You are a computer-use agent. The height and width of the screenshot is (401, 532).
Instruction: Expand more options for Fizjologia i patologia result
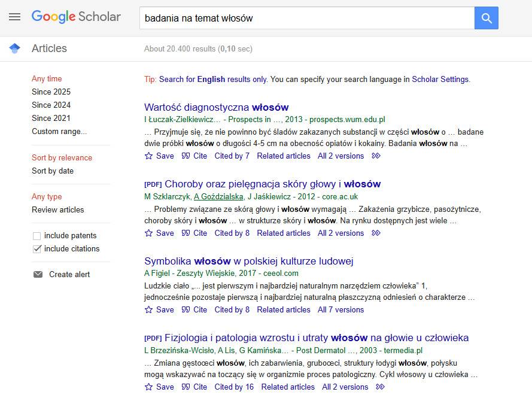[x=381, y=387]
